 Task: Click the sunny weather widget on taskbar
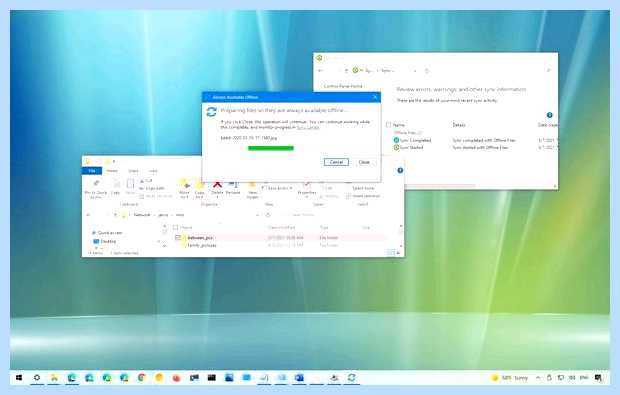tap(510, 378)
